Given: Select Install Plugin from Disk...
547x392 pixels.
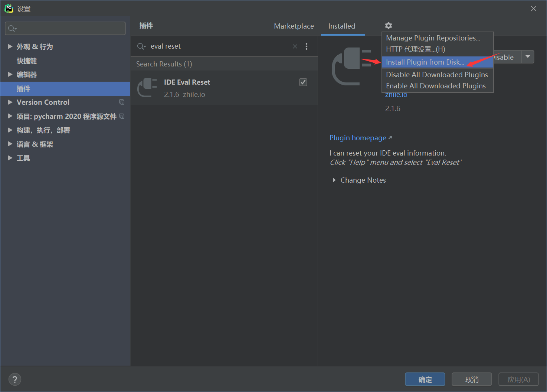Looking at the screenshot, I should tap(425, 62).
